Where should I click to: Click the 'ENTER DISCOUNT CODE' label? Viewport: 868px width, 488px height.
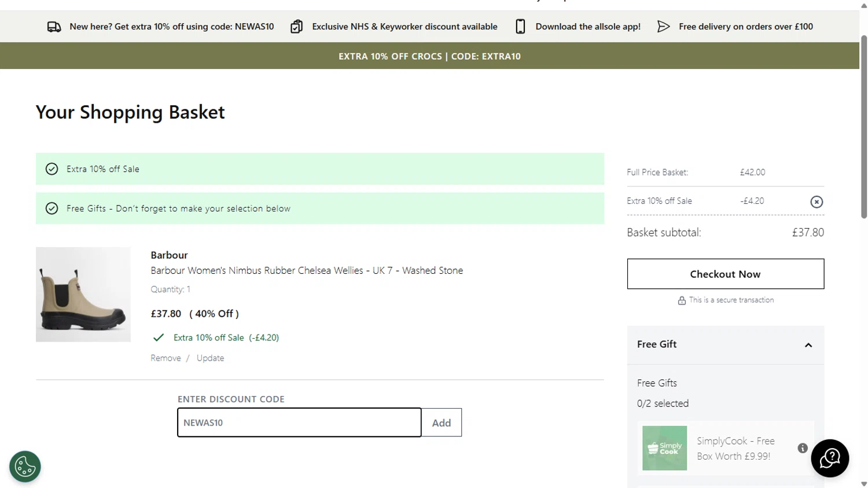point(231,399)
